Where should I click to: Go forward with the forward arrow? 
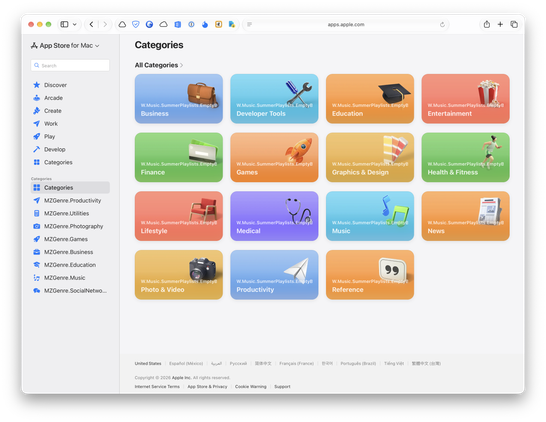coord(105,24)
